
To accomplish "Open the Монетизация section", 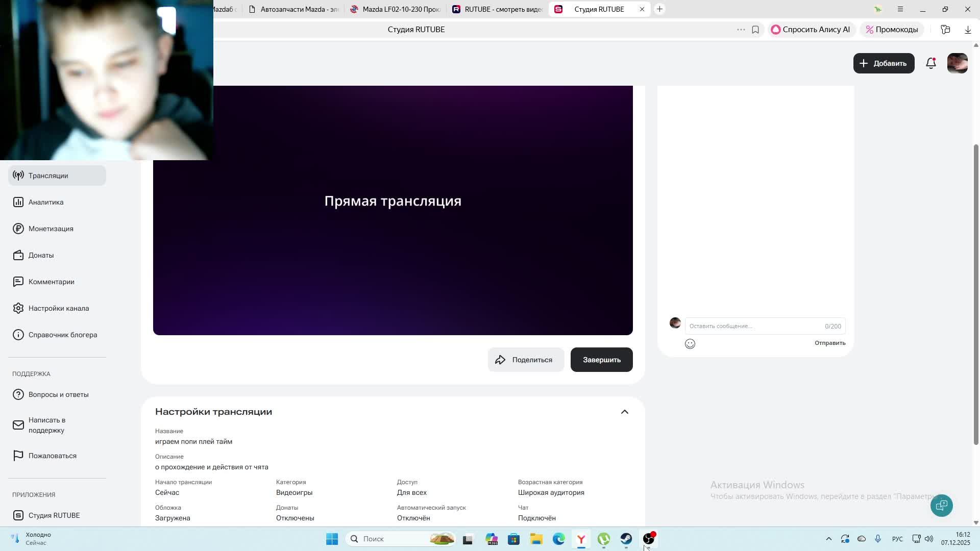I will (51, 229).
